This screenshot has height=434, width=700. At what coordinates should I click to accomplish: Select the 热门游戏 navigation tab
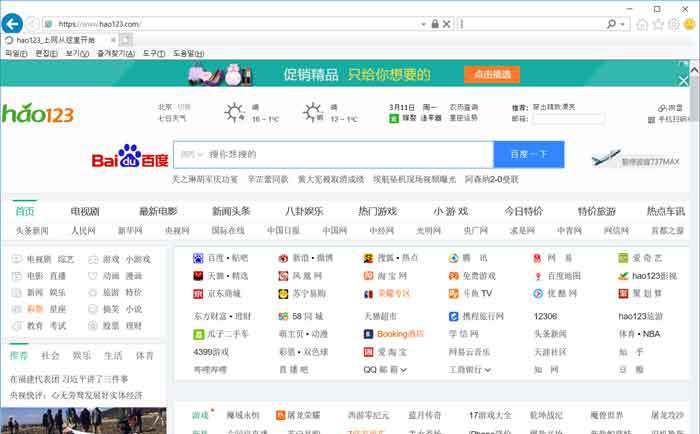[378, 211]
